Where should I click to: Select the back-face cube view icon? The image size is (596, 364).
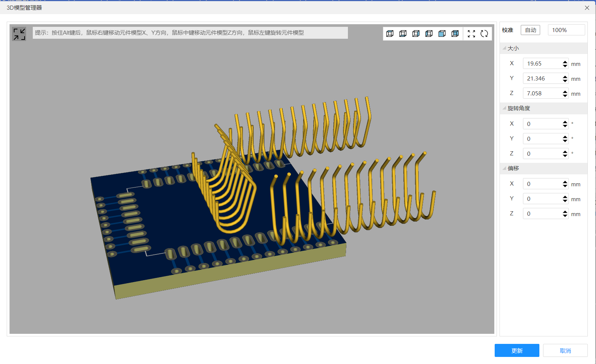(x=455, y=34)
